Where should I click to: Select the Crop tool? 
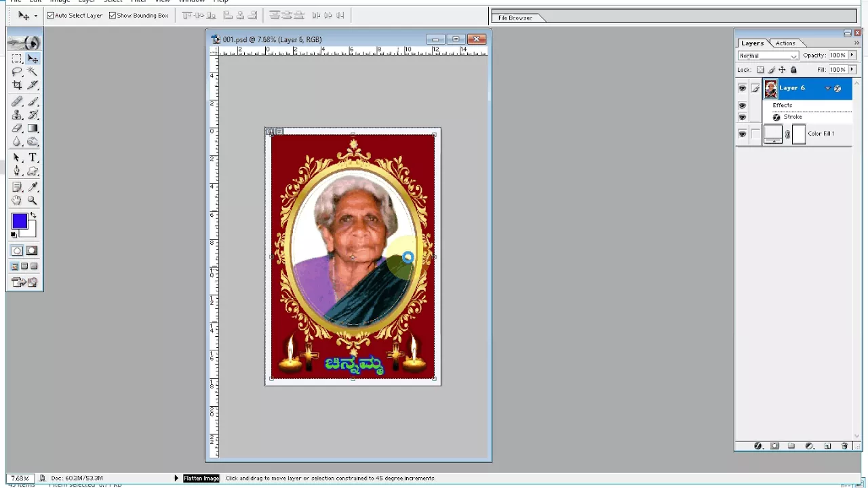click(17, 85)
